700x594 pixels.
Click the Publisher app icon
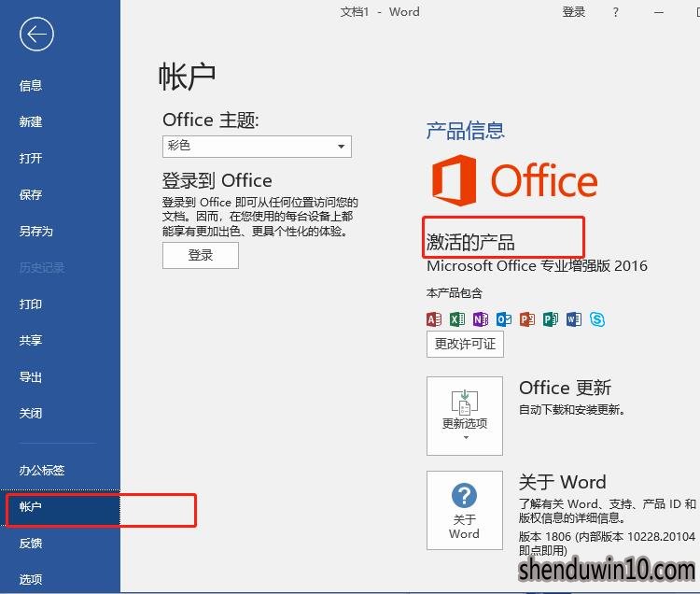click(550, 319)
